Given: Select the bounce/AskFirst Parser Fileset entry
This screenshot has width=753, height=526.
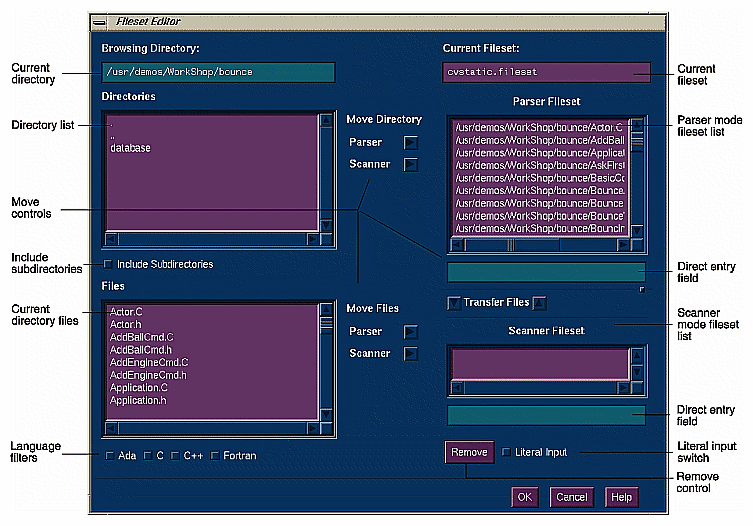Looking at the screenshot, I should tap(540, 165).
